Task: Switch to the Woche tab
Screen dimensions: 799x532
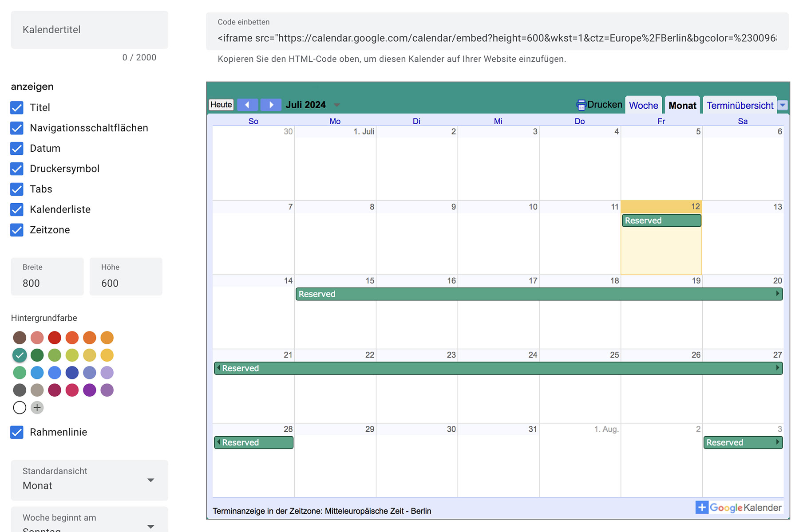Action: click(643, 106)
